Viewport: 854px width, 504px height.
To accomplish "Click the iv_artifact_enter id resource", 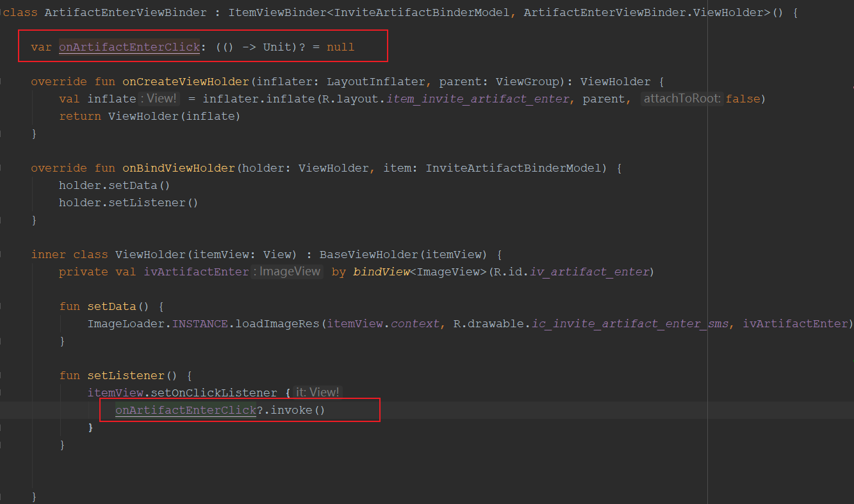I will (x=589, y=272).
